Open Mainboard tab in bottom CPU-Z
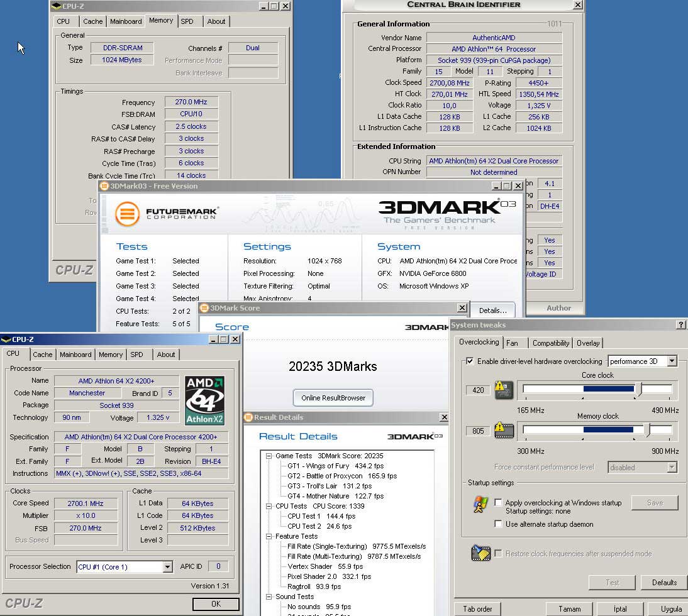 click(75, 355)
